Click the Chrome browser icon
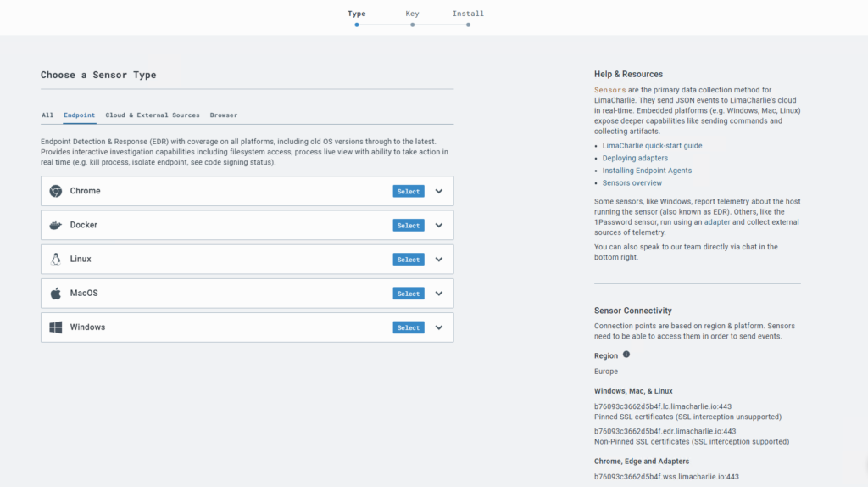This screenshot has width=868, height=487. [x=55, y=191]
